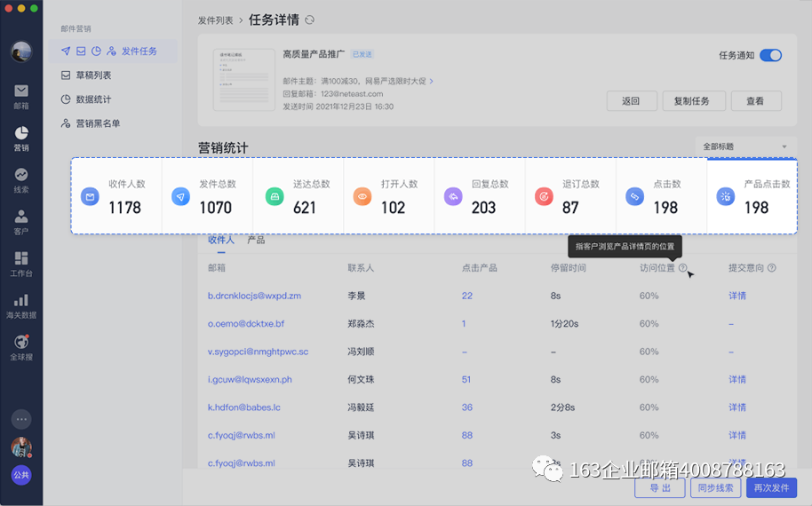
Task: Click the more (three dots) sidebar button
Action: (x=21, y=419)
